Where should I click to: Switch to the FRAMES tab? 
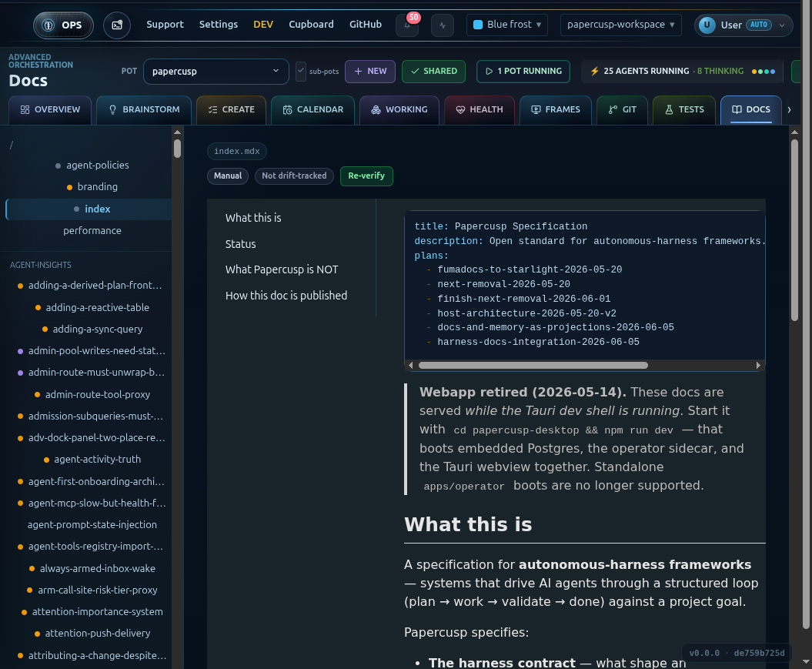coord(556,110)
